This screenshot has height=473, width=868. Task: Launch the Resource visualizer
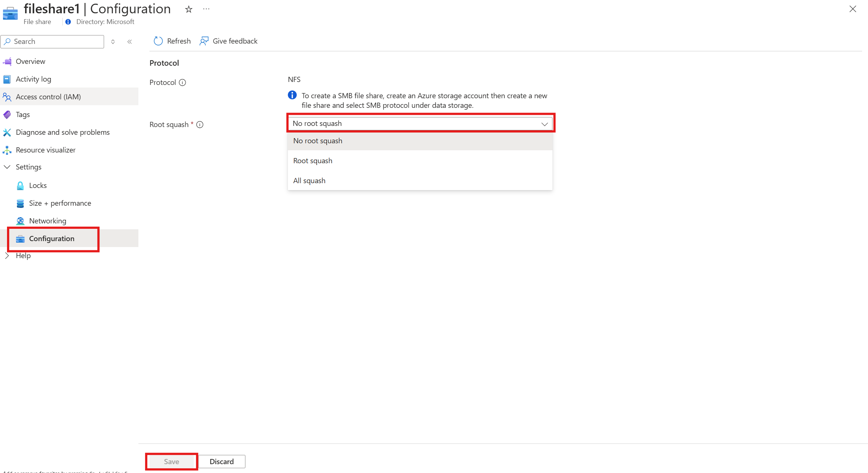45,150
